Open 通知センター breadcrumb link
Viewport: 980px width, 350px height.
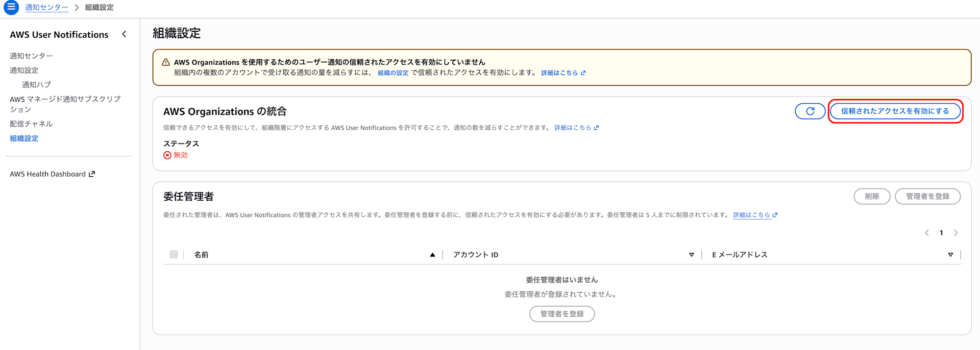point(47,7)
